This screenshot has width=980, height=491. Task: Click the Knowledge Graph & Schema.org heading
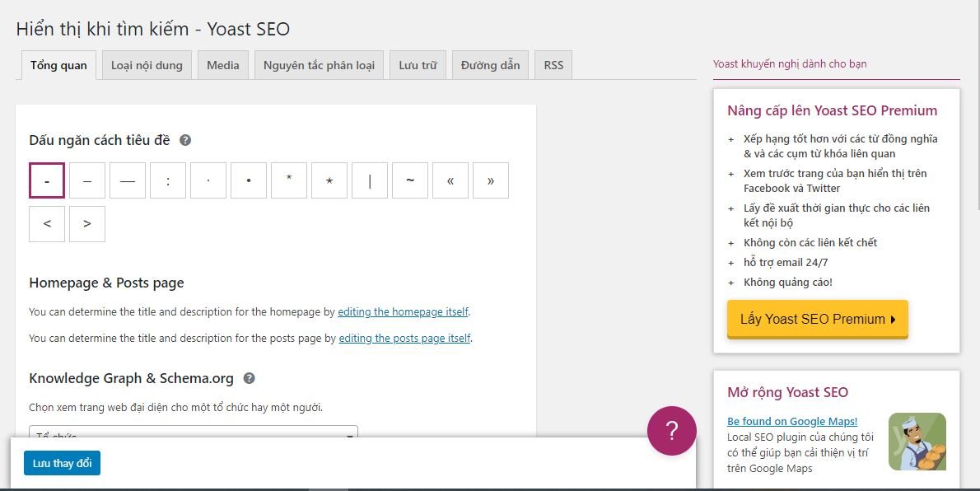(131, 378)
